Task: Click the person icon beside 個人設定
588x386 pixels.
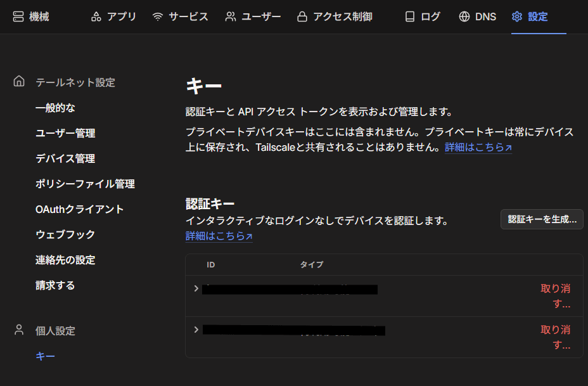Action: point(18,329)
